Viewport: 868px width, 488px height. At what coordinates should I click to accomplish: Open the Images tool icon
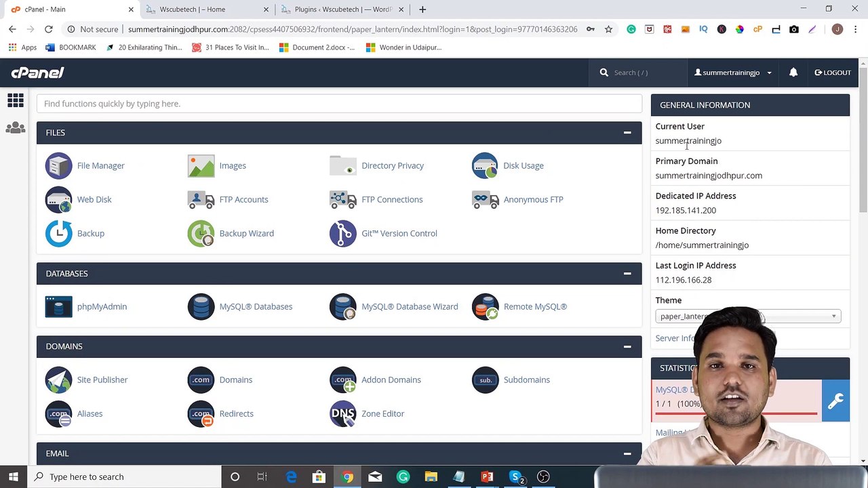point(201,165)
